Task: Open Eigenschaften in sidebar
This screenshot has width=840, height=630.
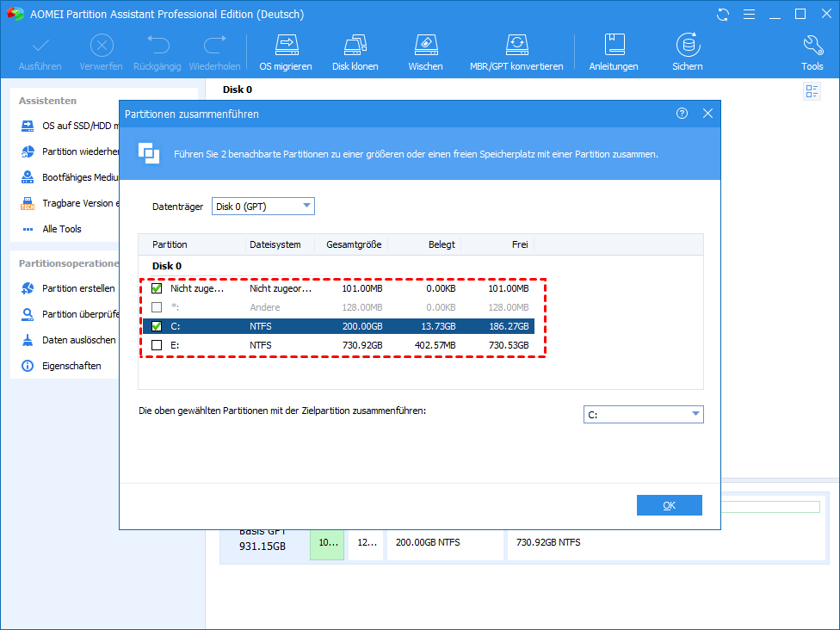Action: tap(60, 366)
